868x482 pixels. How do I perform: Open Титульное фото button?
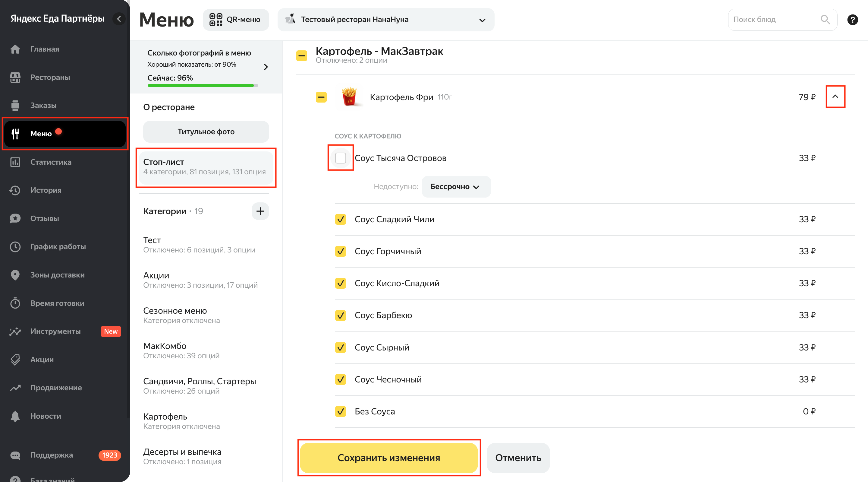pos(206,132)
